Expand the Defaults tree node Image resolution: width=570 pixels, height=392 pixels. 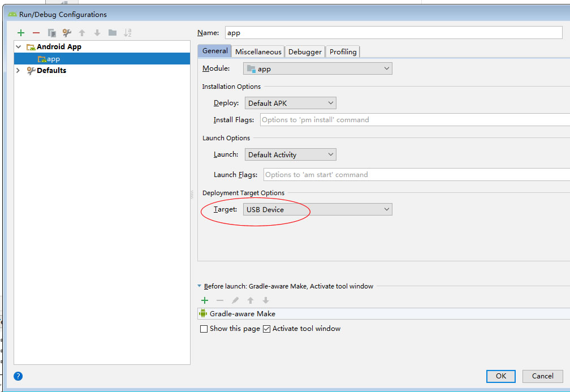(x=18, y=71)
